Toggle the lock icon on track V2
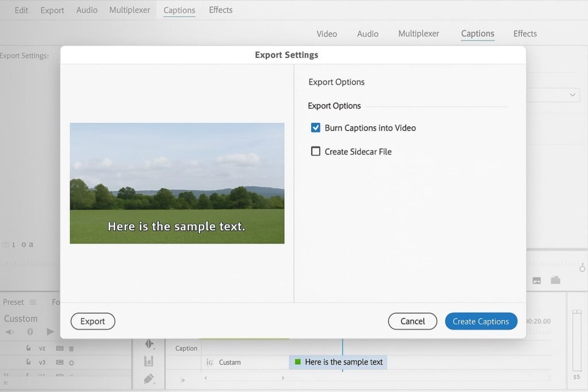The image size is (588, 392). [x=28, y=348]
